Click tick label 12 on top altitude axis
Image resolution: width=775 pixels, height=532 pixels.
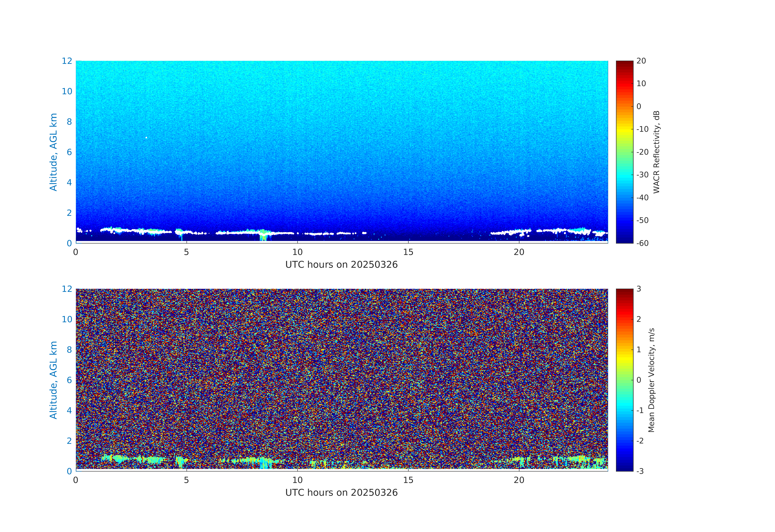(67, 61)
